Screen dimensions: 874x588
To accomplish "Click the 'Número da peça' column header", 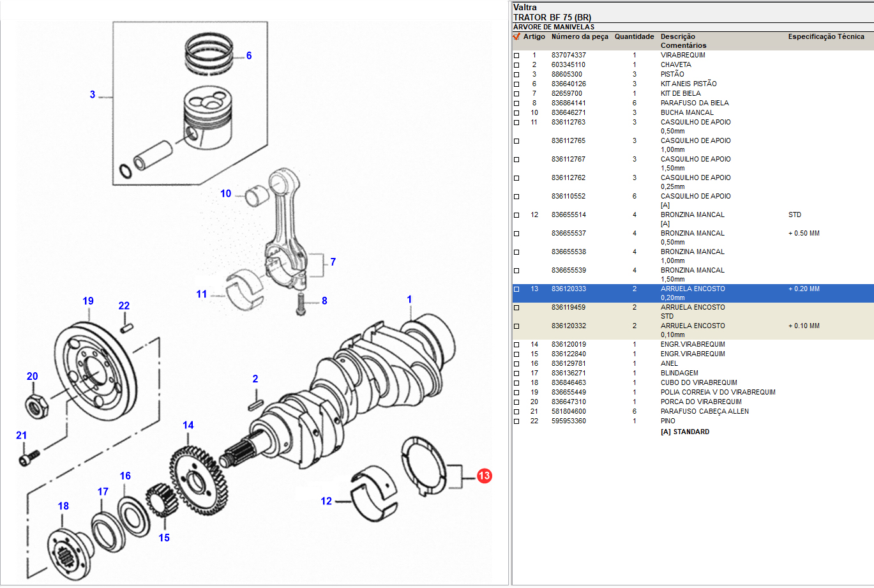I will tap(580, 37).
